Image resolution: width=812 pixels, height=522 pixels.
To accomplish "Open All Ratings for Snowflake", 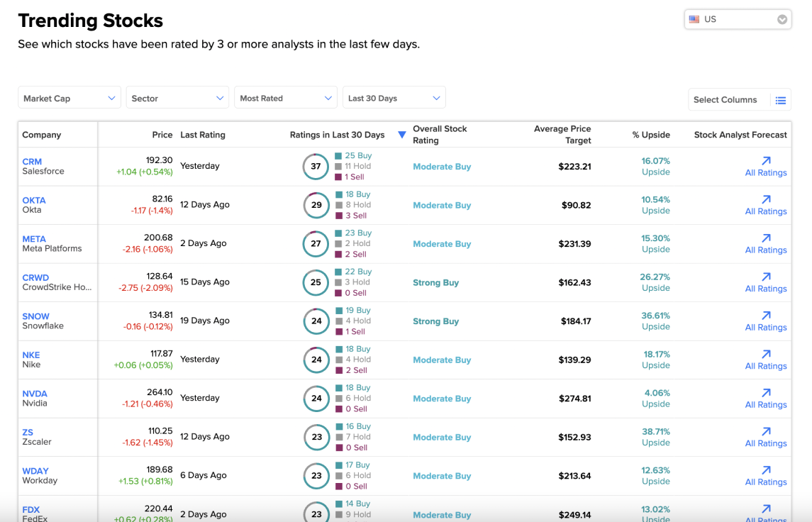I will coord(766,328).
